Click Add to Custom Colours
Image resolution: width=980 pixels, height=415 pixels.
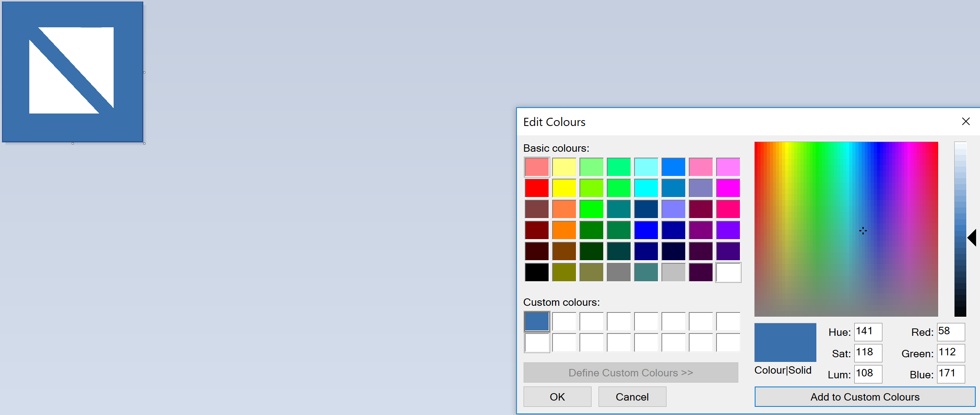865,397
